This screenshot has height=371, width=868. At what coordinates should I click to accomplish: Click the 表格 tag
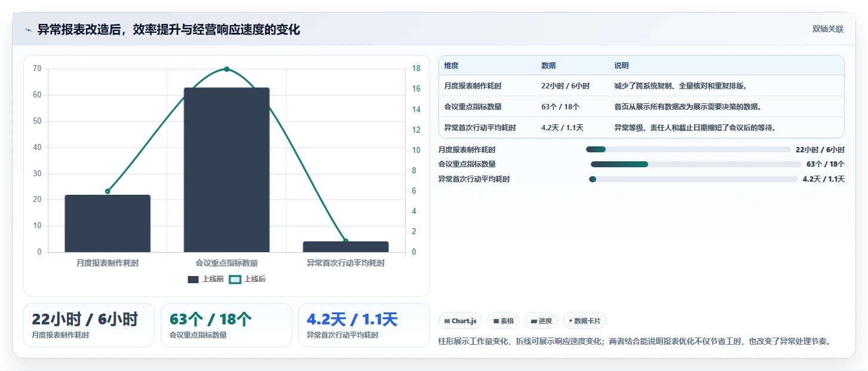pyautogui.click(x=504, y=321)
